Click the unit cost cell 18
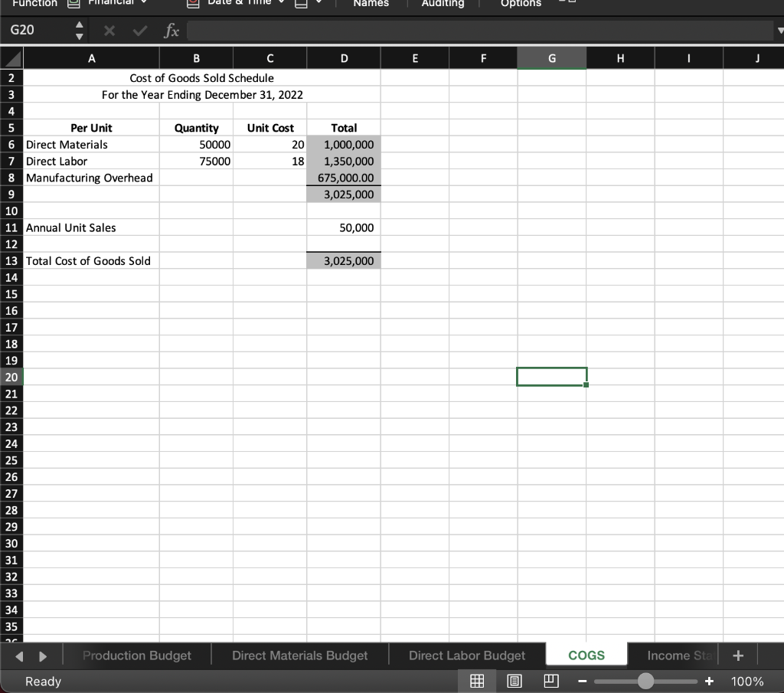Screen dimensions: 784x693 pyautogui.click(x=270, y=161)
